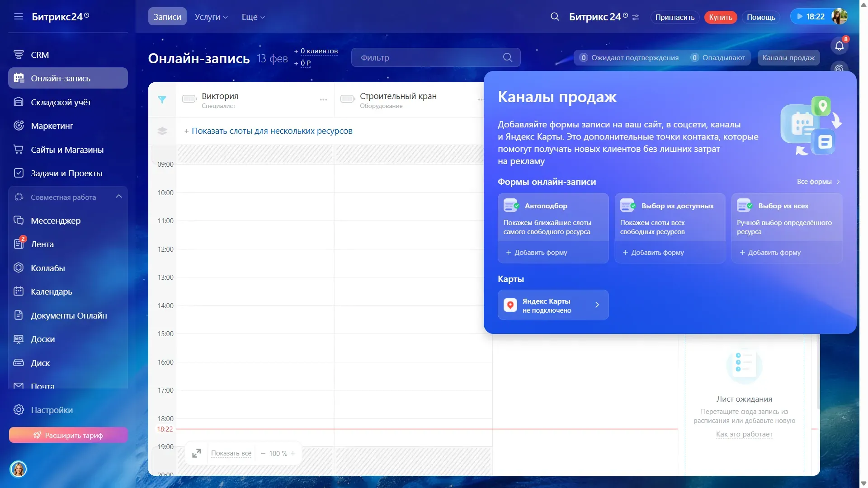Screen dimensions: 868x488
Task: Toggle the switch next to Виктория
Action: click(189, 99)
